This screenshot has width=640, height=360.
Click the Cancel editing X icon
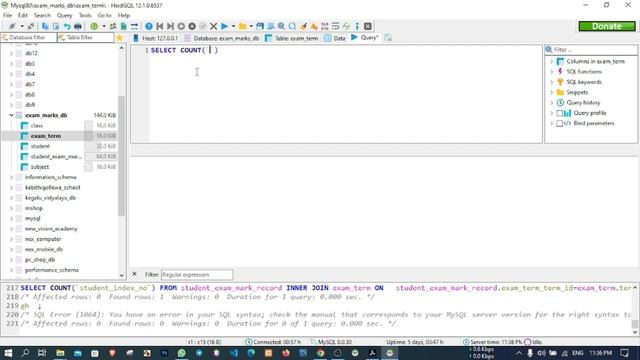213,26
